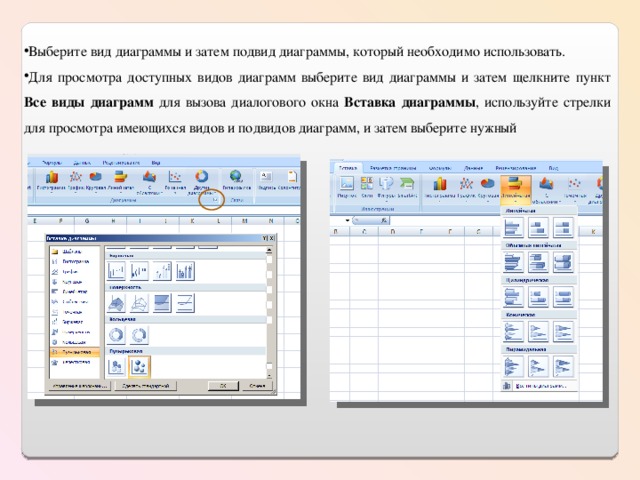The image size is (640, 480).
Task: Click the Сделать стандартной button
Action: pyautogui.click(x=146, y=386)
